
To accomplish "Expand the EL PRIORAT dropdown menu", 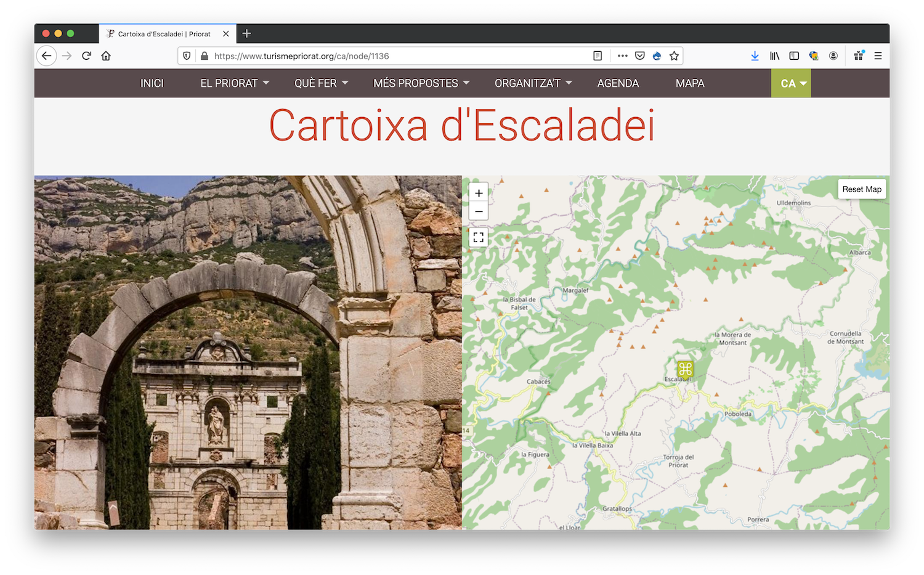I will click(x=235, y=83).
